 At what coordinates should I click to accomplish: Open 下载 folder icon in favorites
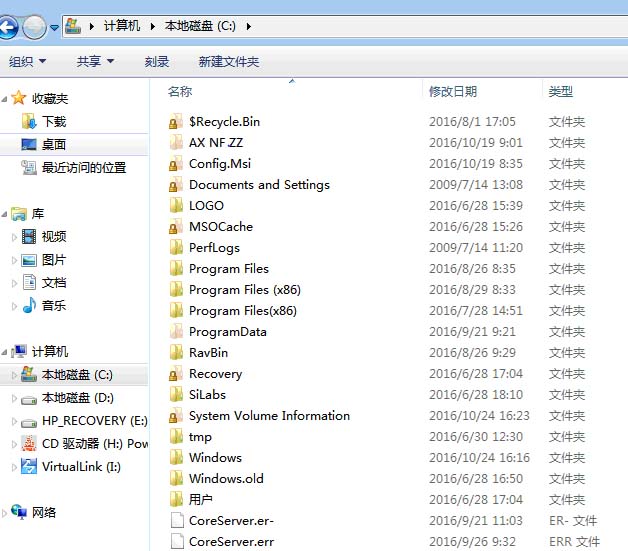click(29, 121)
